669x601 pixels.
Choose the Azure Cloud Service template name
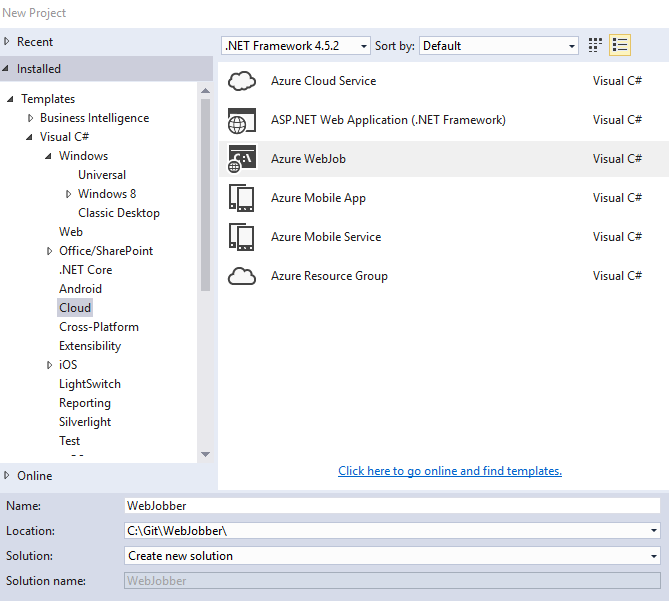[x=323, y=81]
